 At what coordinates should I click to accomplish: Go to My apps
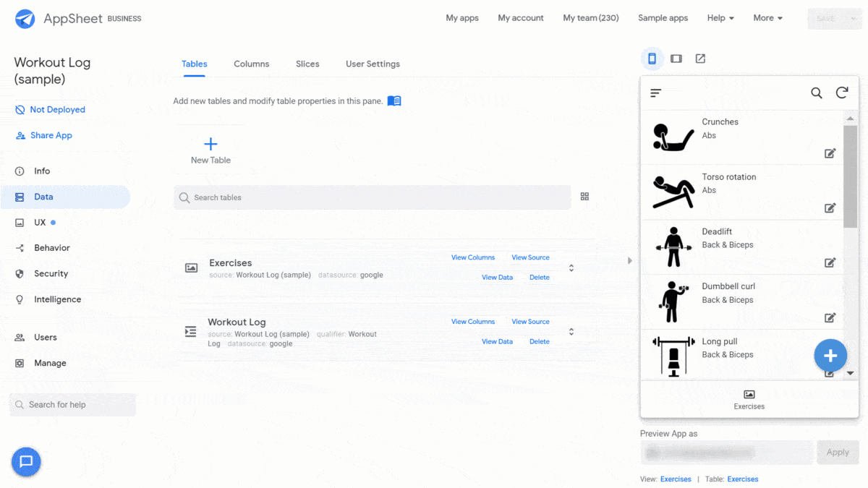pos(462,18)
